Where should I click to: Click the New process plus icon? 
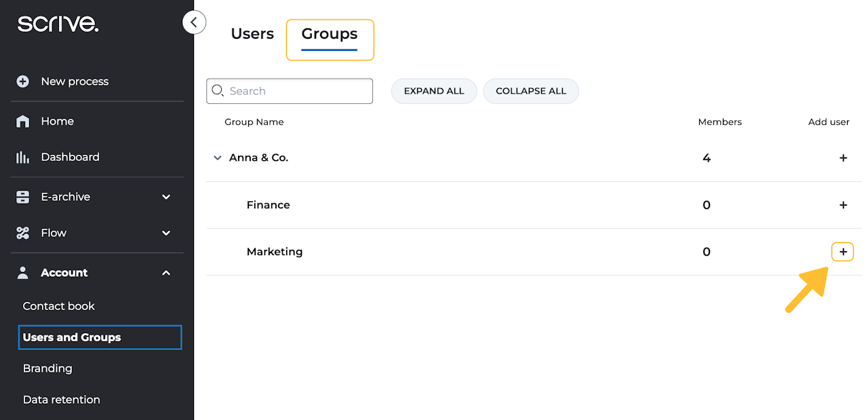[x=23, y=81]
